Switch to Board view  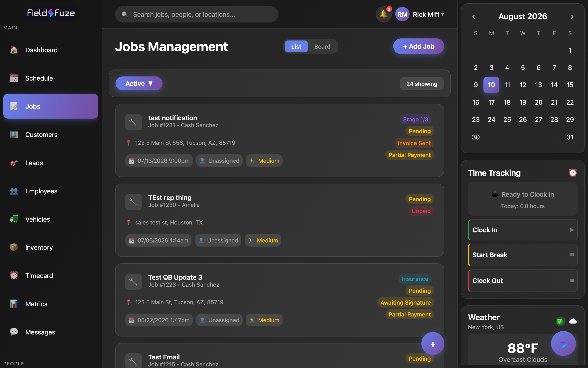click(322, 46)
